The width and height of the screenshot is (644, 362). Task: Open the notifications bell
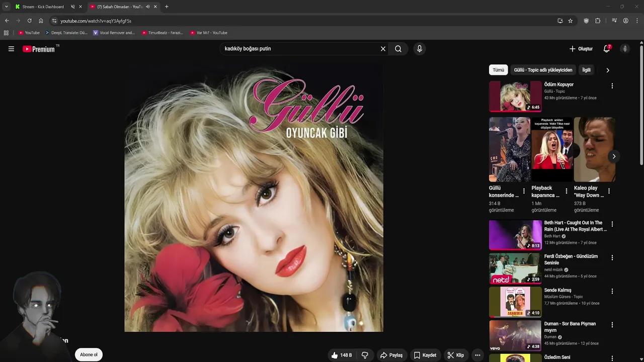607,49
